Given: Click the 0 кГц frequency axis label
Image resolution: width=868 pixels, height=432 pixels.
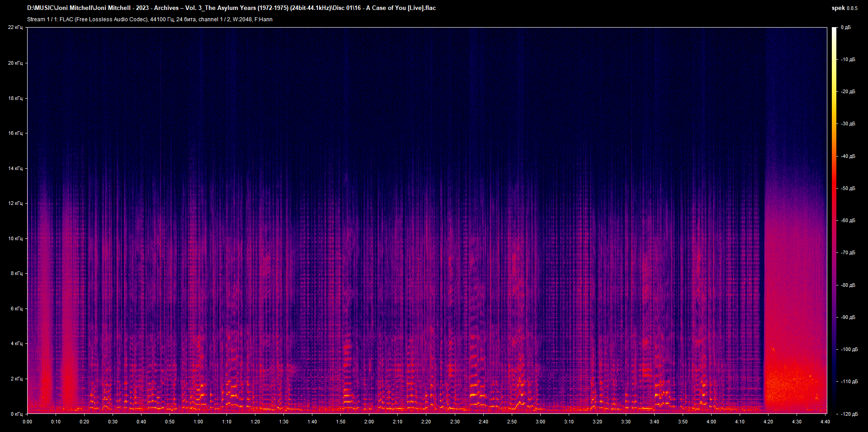Looking at the screenshot, I should coord(17,414).
